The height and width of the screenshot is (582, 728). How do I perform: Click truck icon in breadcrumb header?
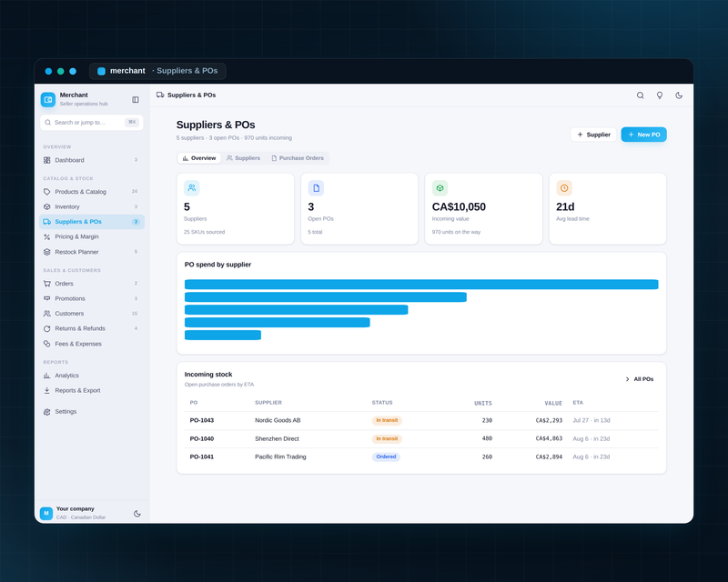tap(160, 95)
